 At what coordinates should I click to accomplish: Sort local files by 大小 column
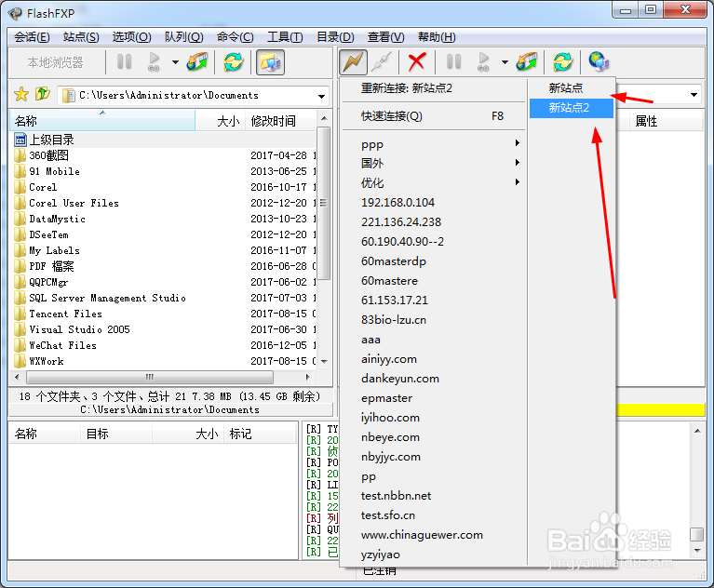pos(221,121)
